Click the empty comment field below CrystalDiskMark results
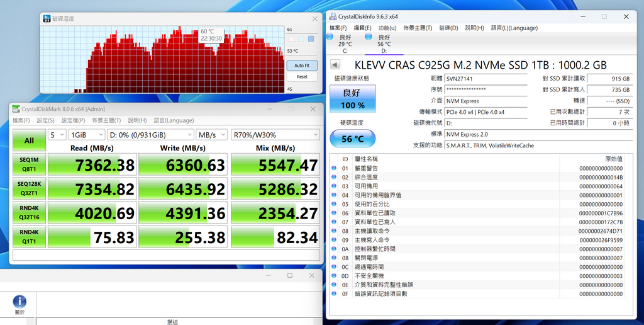Image resolution: width=644 pixels, height=325 pixels. click(166, 255)
